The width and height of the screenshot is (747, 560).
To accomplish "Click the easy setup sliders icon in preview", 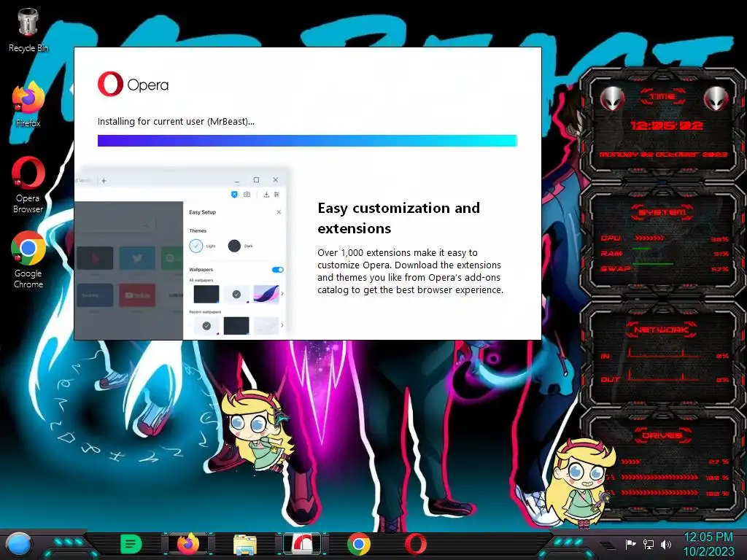I will point(276,194).
